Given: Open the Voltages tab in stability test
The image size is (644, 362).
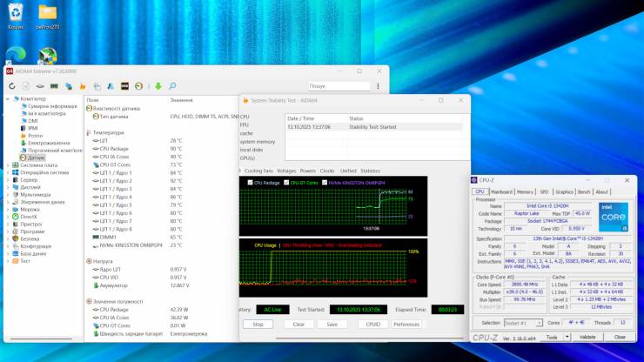Looking at the screenshot, I should 285,171.
